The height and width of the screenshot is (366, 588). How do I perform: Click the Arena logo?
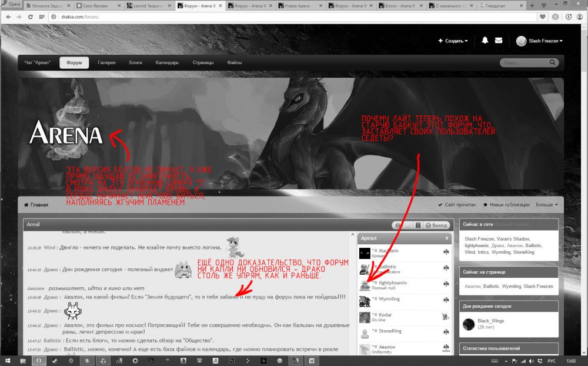click(66, 133)
